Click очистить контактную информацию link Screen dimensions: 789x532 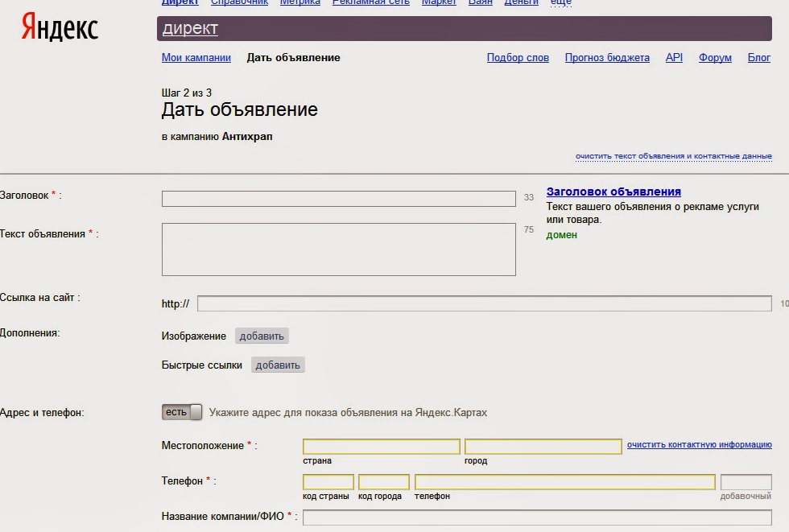click(699, 445)
